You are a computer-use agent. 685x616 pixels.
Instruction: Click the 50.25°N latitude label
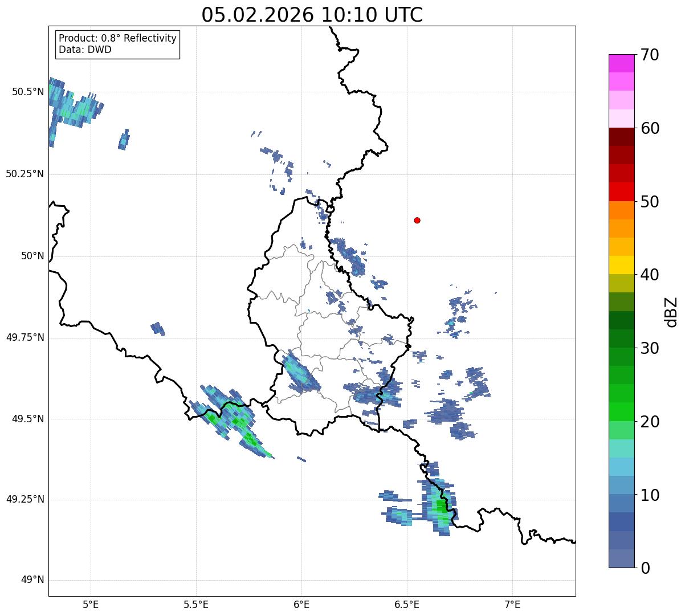pos(25,174)
